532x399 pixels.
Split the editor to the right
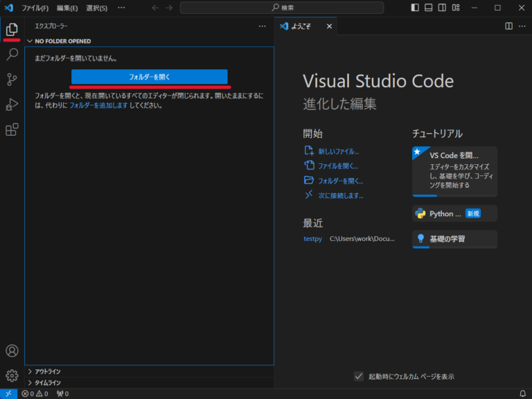pos(508,26)
